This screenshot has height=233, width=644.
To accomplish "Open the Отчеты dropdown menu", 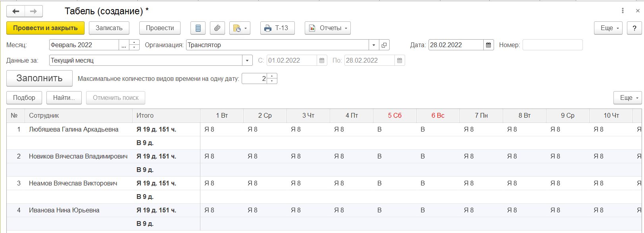I will coord(327,28).
